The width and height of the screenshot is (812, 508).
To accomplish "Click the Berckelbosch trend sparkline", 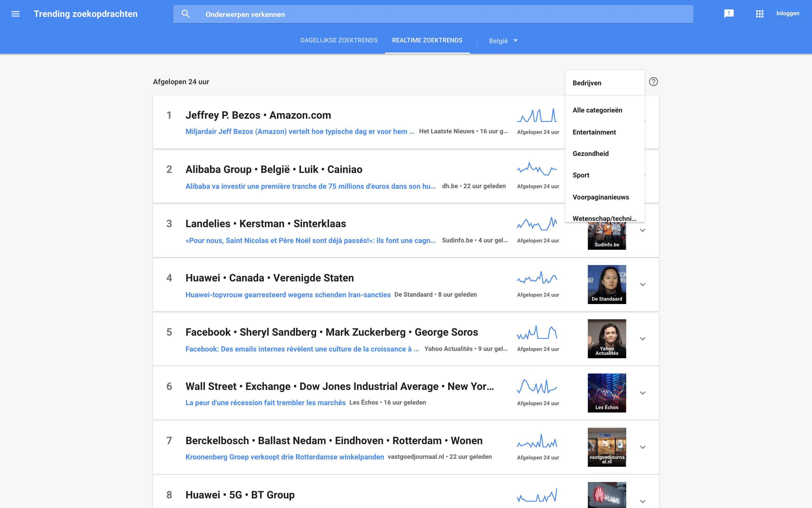I will tap(537, 440).
